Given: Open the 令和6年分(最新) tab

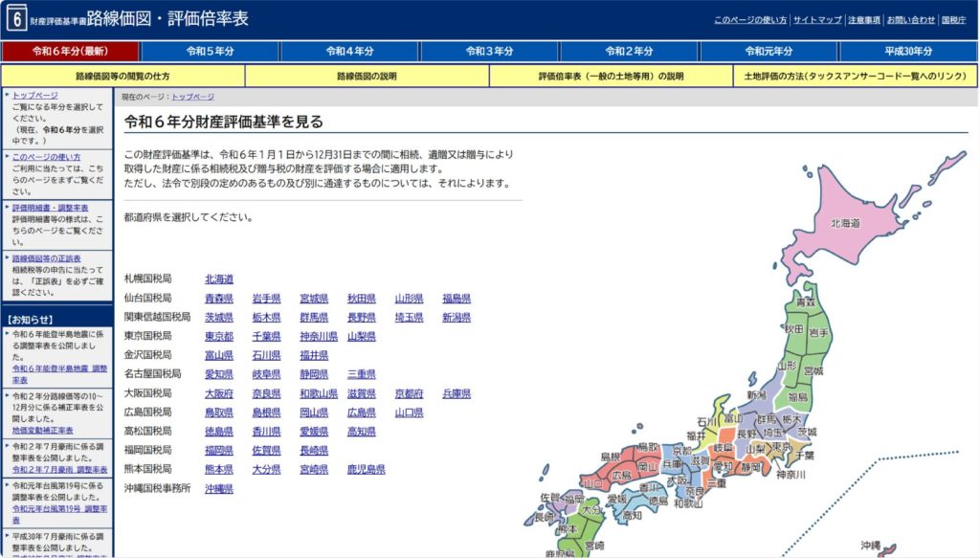Looking at the screenshot, I should [71, 51].
